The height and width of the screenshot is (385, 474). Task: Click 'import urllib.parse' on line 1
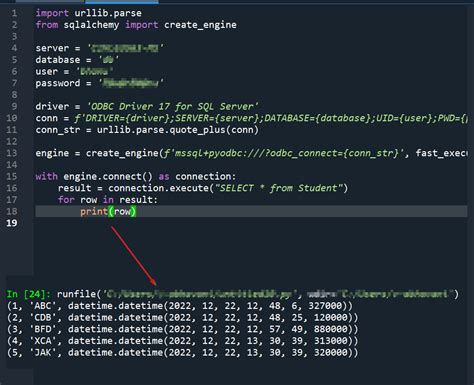(89, 13)
